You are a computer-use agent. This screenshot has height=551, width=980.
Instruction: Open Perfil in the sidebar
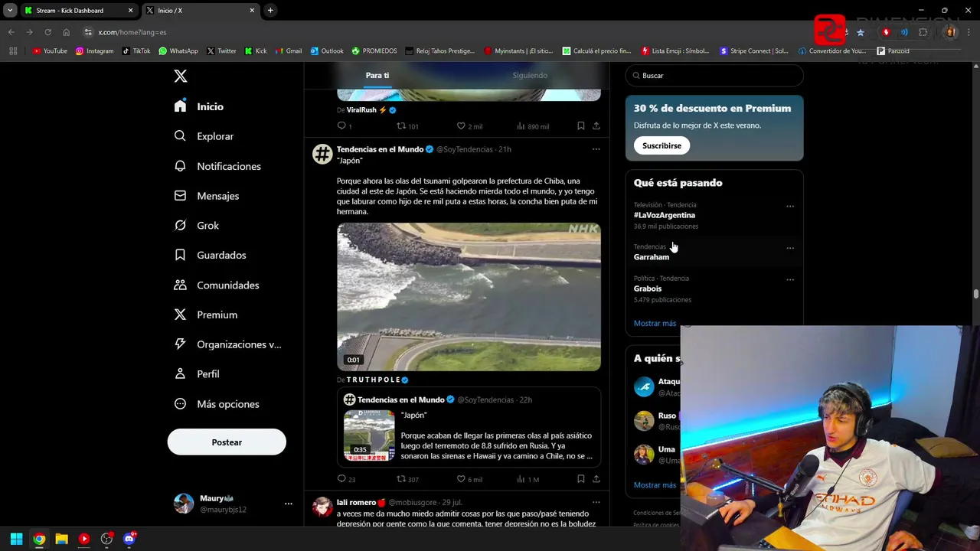tap(197, 374)
